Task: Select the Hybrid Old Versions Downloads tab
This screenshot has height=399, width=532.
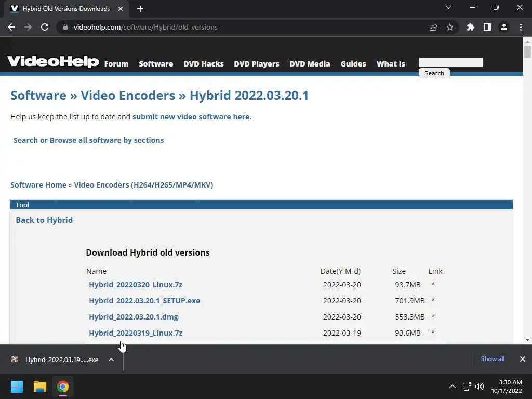Action: click(x=66, y=9)
